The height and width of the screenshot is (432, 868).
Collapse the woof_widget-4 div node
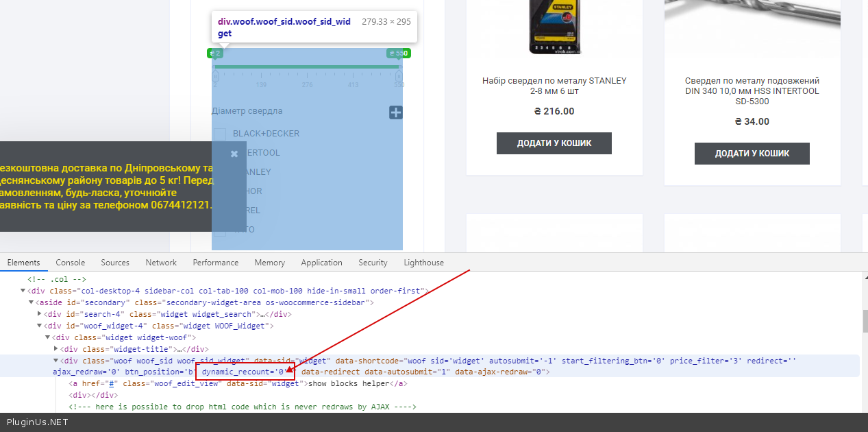click(x=40, y=326)
